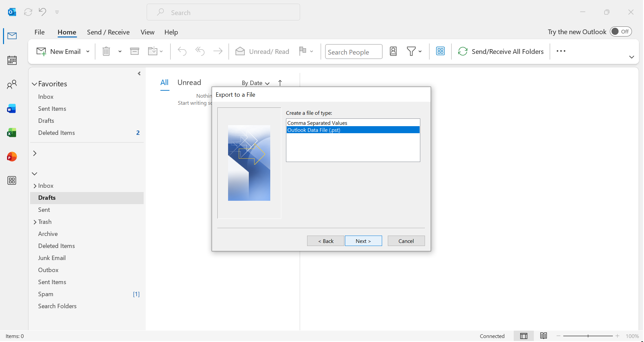Viewport: 644px width, 342px height.
Task: Click the Follow Up flag icon
Action: click(303, 51)
